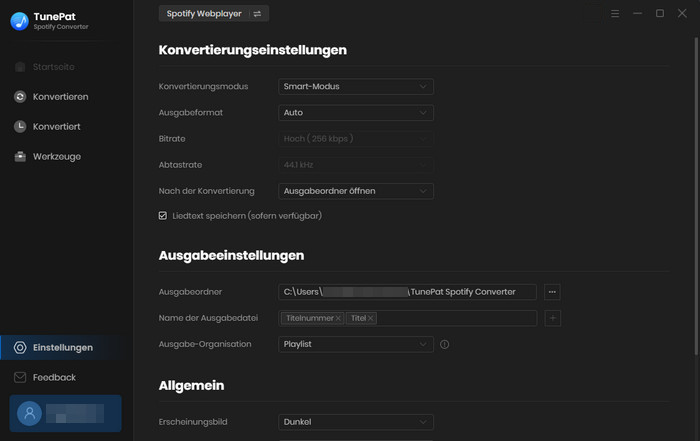Open the Erscheinungsbild Dunkel dropdown
Screen dimensions: 700x441
[356, 422]
